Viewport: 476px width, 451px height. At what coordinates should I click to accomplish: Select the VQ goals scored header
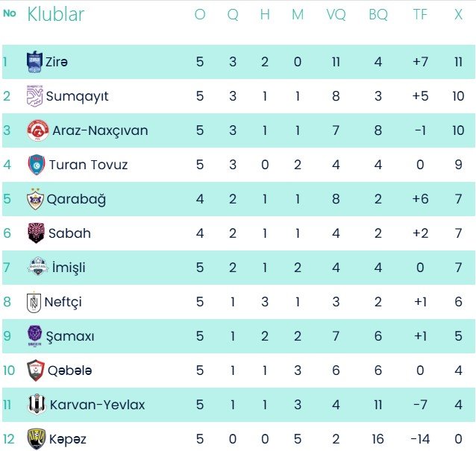336,15
